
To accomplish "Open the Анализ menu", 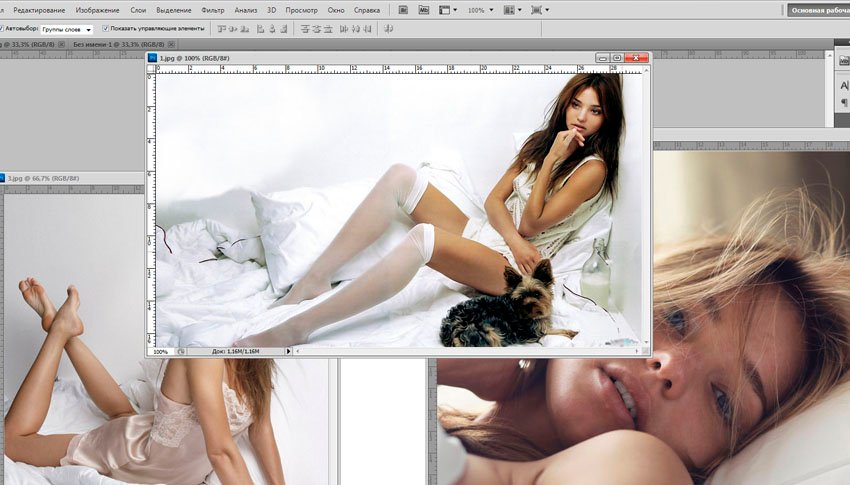I will (x=246, y=10).
